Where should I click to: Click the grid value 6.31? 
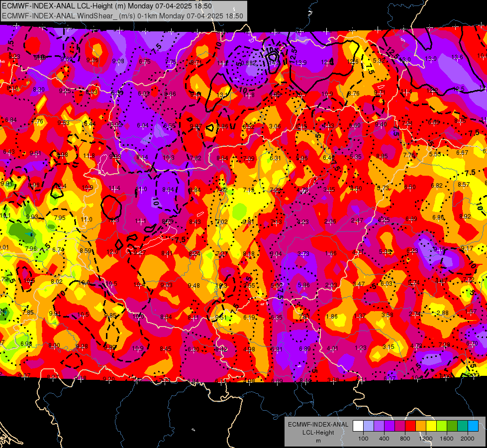point(275,158)
